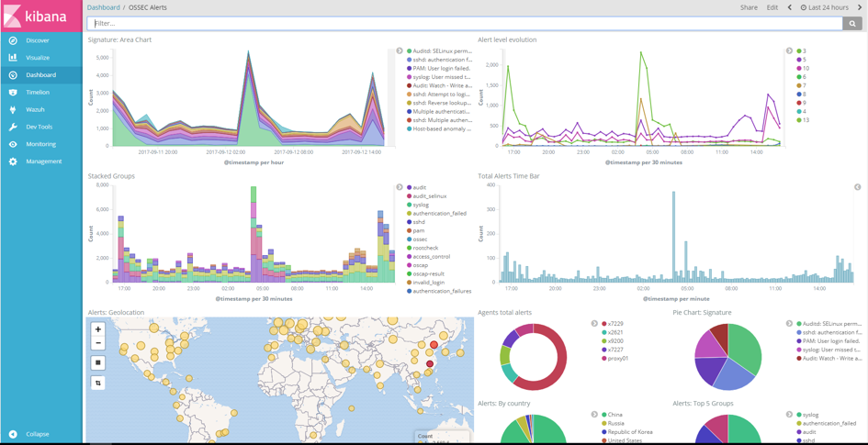Click invalid_login legend entry

(x=427, y=283)
